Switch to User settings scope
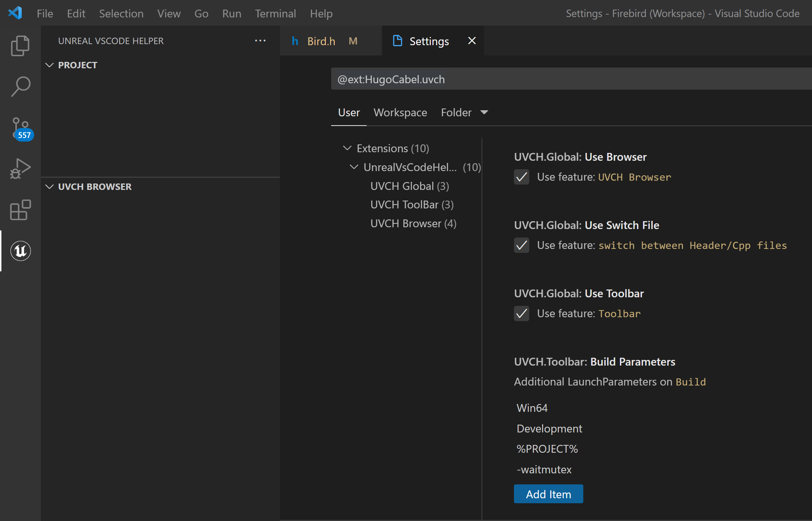Image resolution: width=812 pixels, height=521 pixels. tap(349, 112)
